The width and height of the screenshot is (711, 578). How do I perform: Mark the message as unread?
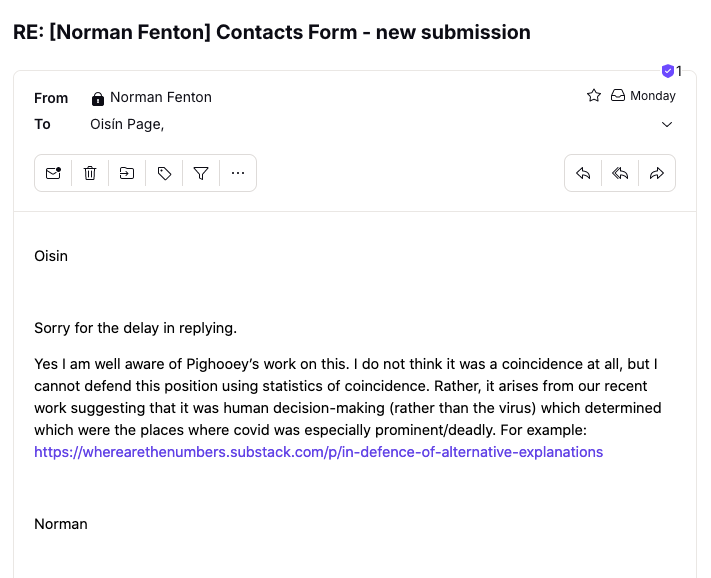pos(53,173)
